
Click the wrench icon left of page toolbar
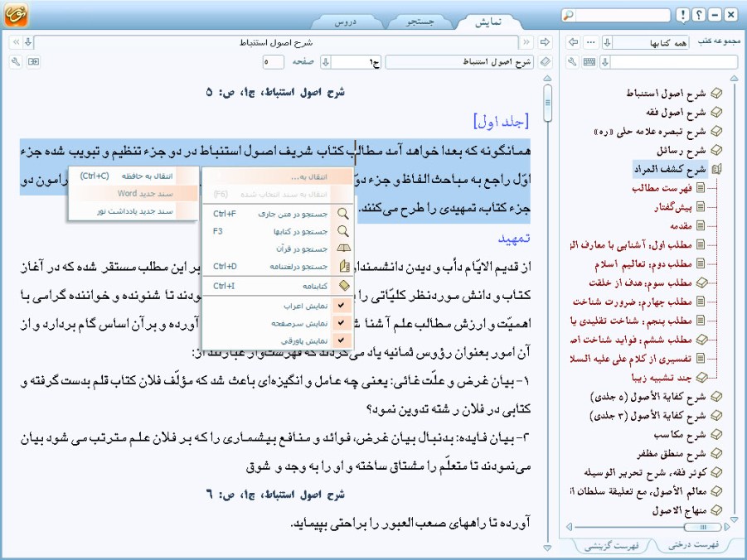click(16, 62)
